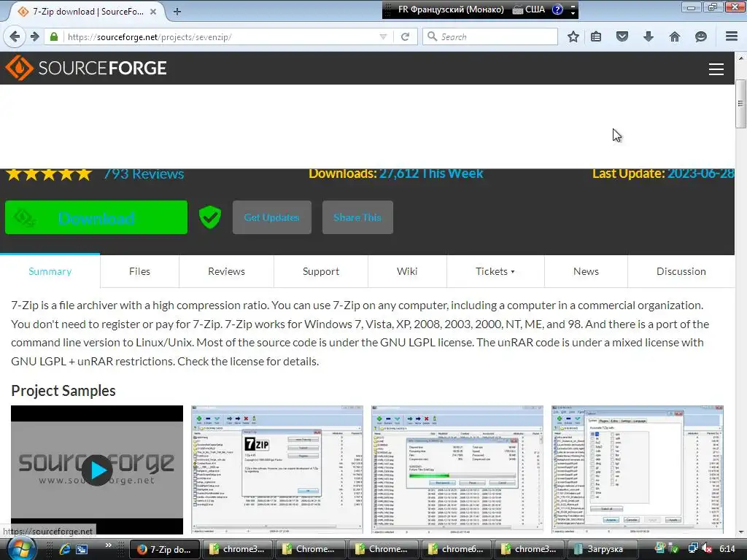
Task: Click the page vertical scrollbar thumb
Action: [740, 104]
